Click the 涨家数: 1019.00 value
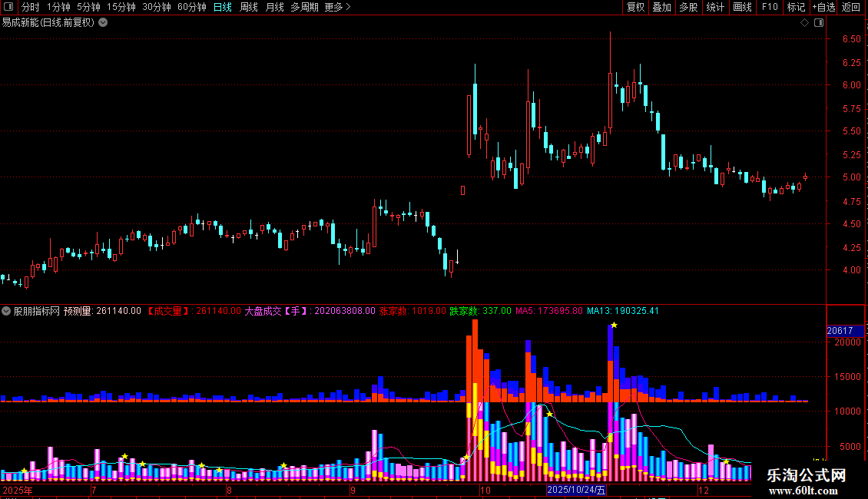868x499 pixels. pyautogui.click(x=412, y=311)
